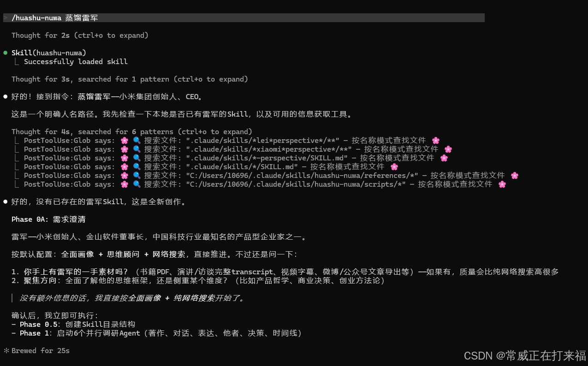
Task: Click the trailing flower emoji ending the references/* row
Action: [515, 176]
